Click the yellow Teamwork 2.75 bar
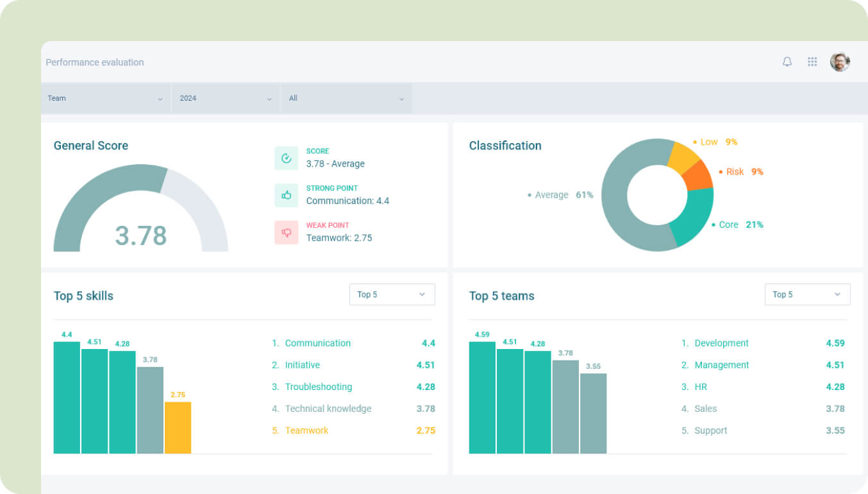 point(178,427)
